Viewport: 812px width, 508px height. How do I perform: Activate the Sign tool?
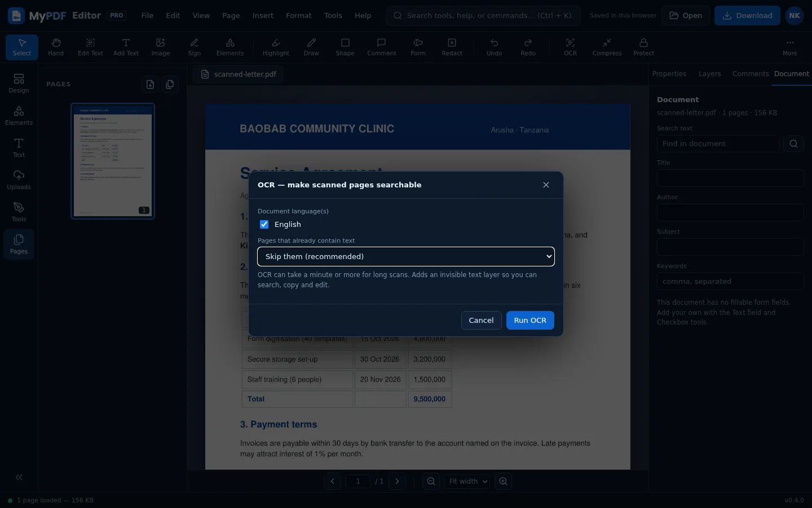[x=195, y=47]
